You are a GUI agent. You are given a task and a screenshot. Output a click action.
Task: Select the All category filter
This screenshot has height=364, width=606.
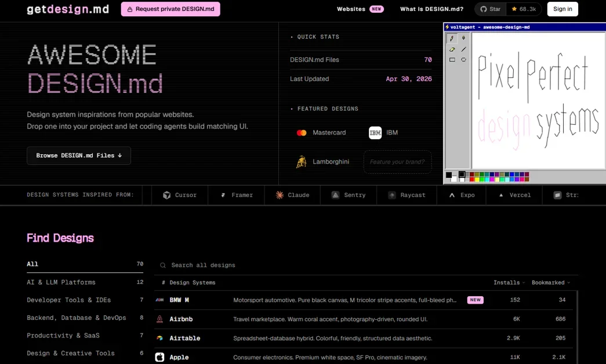coord(85,264)
